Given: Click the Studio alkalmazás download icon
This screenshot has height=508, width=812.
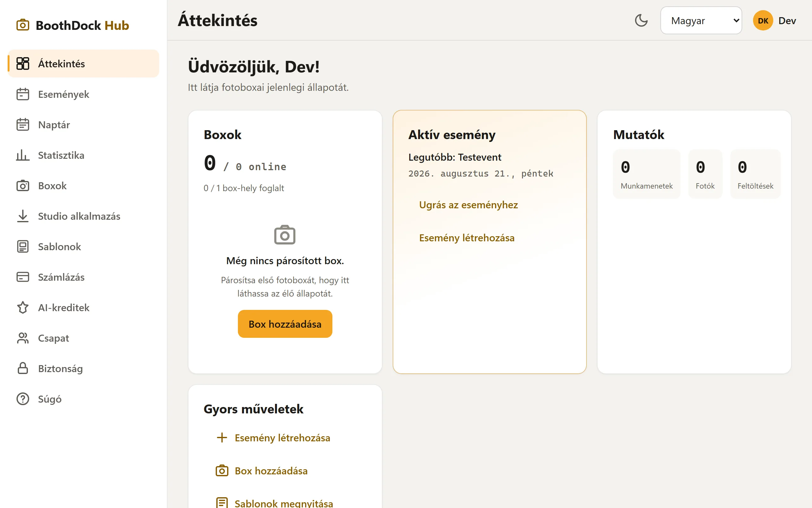Looking at the screenshot, I should pyautogui.click(x=23, y=216).
